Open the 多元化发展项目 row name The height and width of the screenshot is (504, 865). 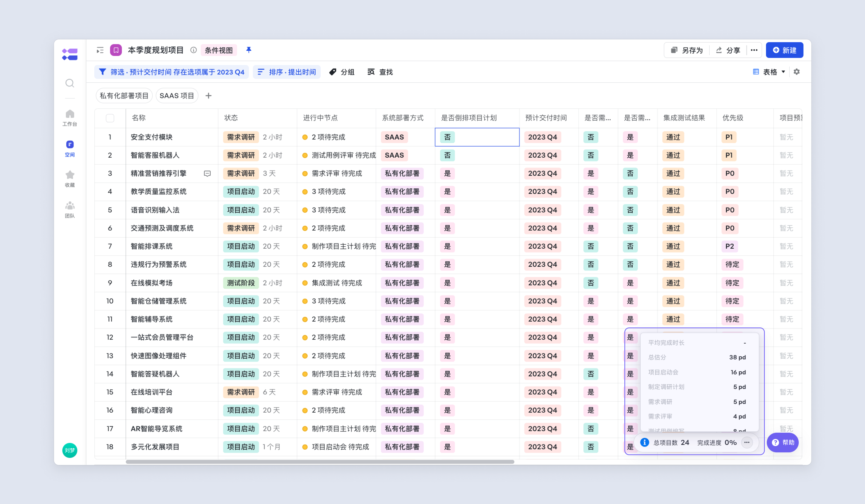(x=155, y=447)
